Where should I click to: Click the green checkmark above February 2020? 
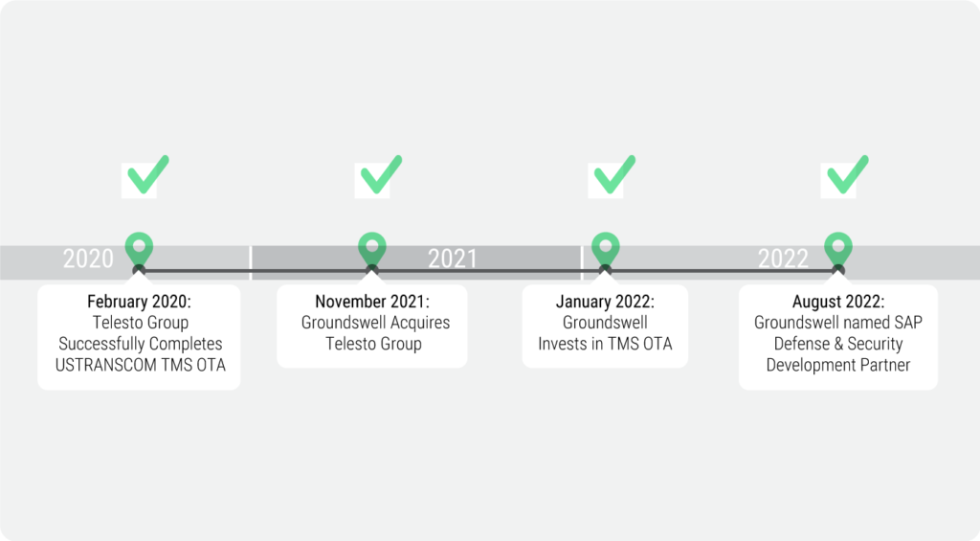pyautogui.click(x=148, y=174)
